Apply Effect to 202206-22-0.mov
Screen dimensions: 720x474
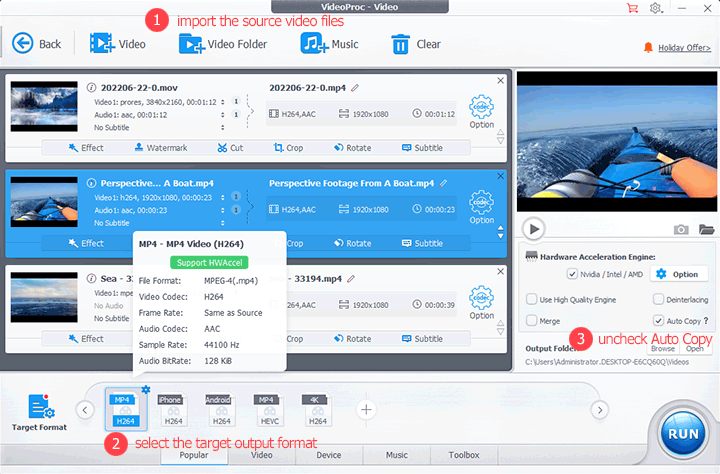86,147
